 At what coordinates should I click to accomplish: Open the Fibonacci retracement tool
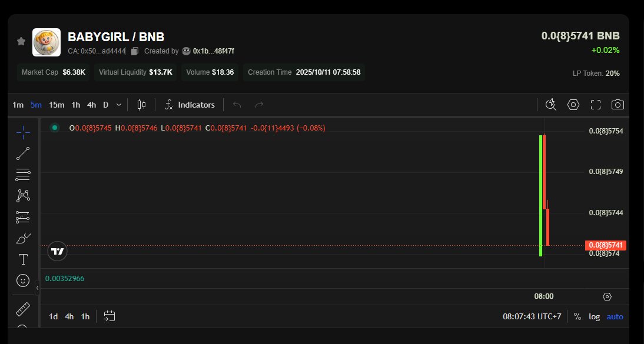coord(23,175)
